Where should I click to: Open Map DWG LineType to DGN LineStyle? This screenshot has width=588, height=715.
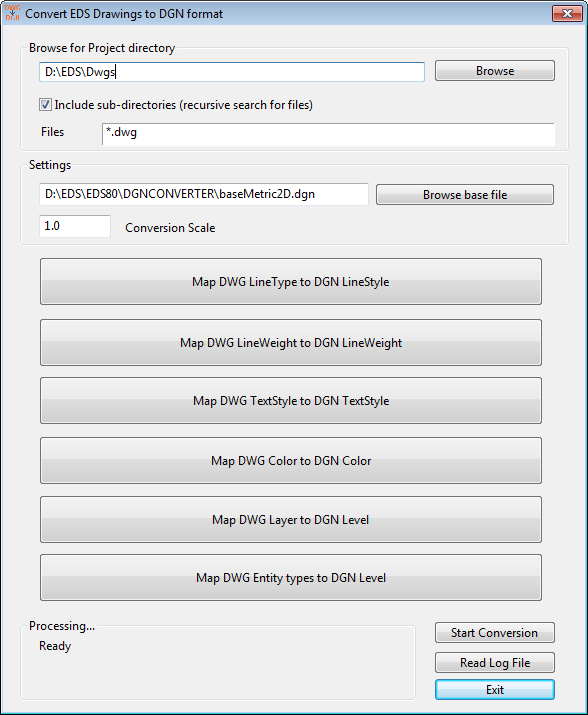[291, 281]
